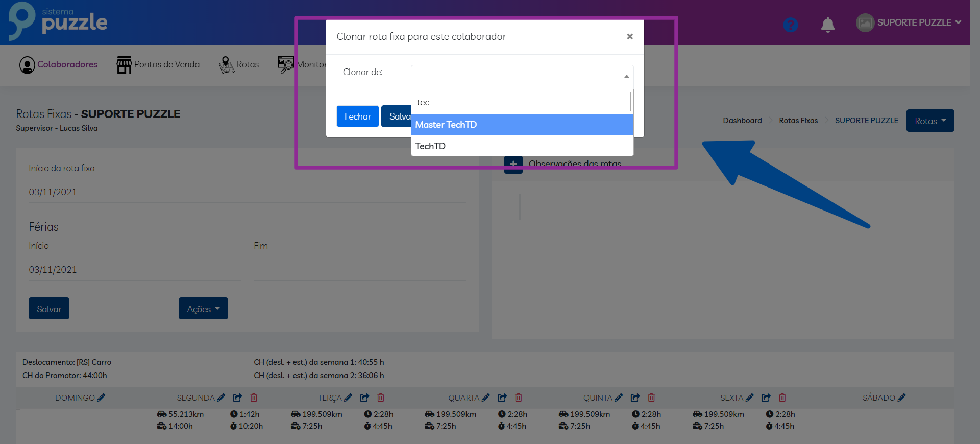The height and width of the screenshot is (444, 980).
Task: Open the Ações dropdown button
Action: coord(203,309)
